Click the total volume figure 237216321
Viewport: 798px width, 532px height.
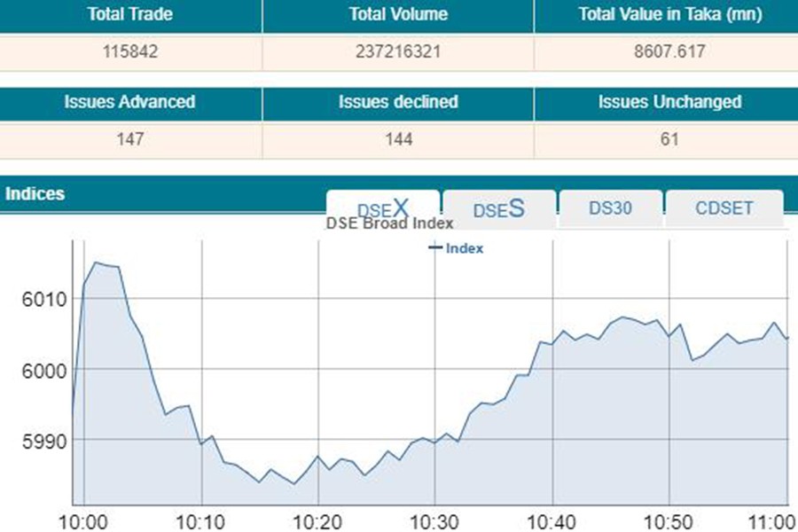coord(398,51)
